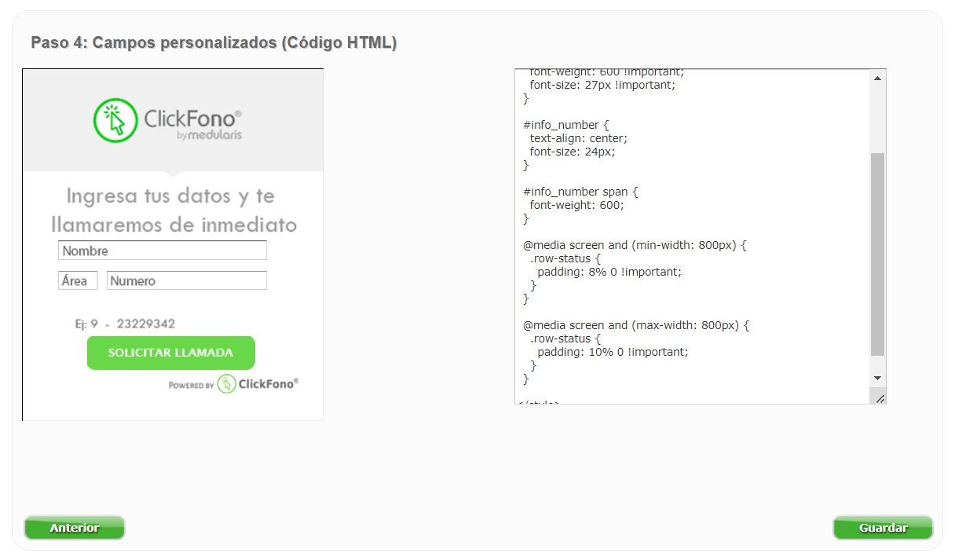This screenshot has height=560, width=955.
Task: Click the example number text Ej: 9 - 23229342
Action: pos(125,324)
